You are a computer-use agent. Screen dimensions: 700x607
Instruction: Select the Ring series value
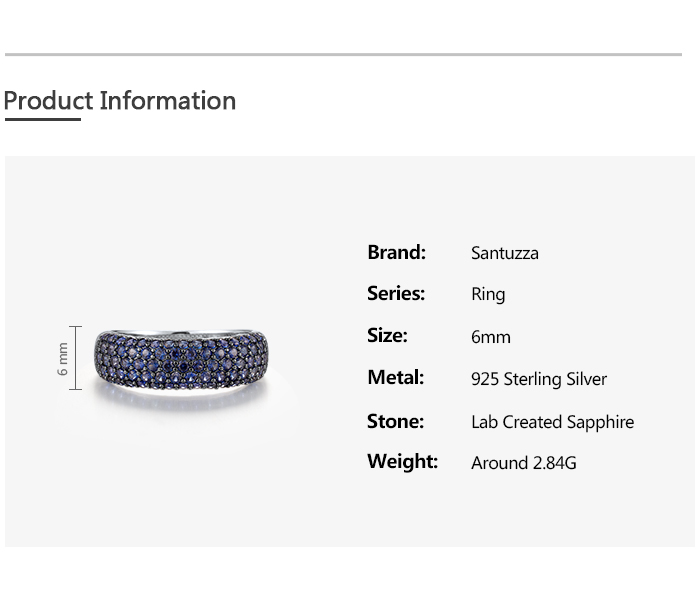[488, 295]
